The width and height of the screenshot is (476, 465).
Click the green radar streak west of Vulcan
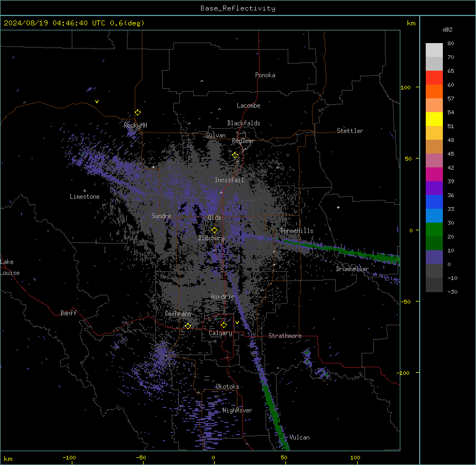point(275,418)
